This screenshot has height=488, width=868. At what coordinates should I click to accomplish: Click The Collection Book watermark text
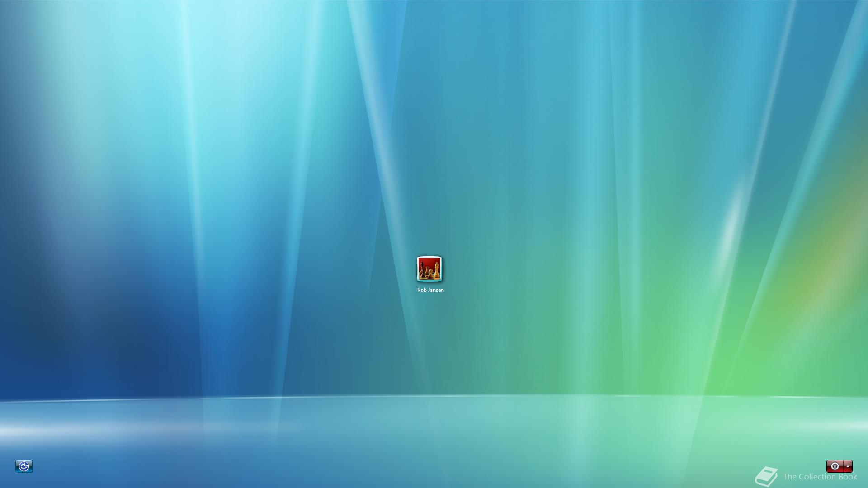[x=820, y=477]
